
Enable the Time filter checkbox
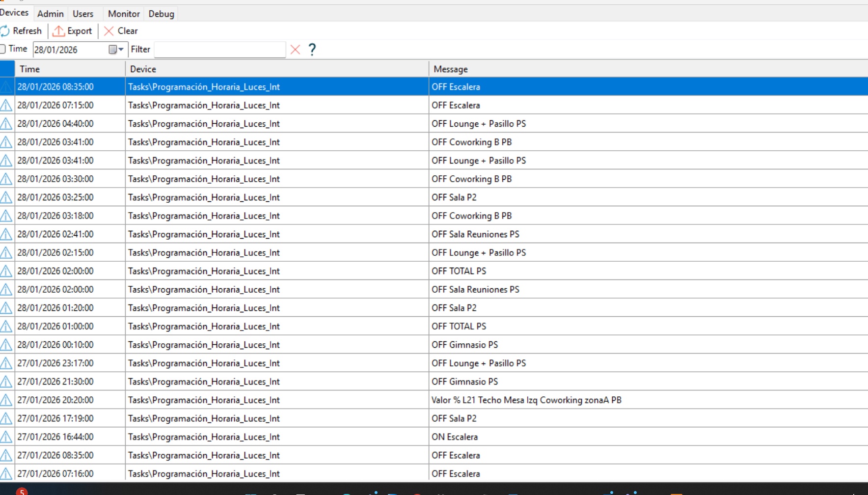point(3,49)
